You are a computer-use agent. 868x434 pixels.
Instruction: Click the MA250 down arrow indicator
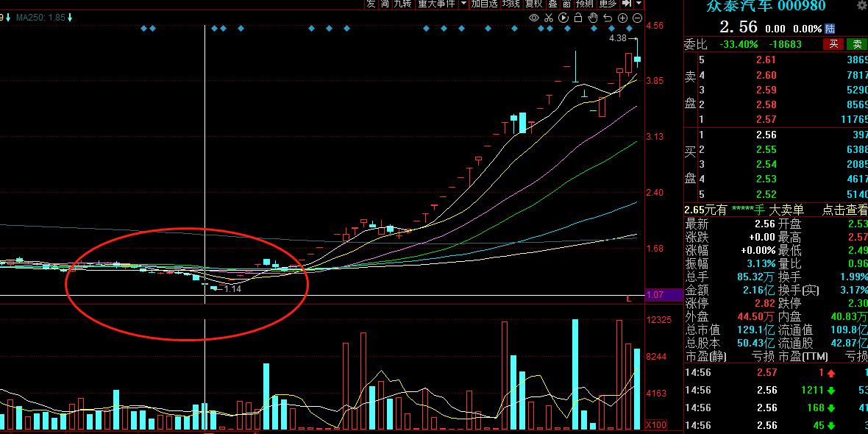click(70, 18)
